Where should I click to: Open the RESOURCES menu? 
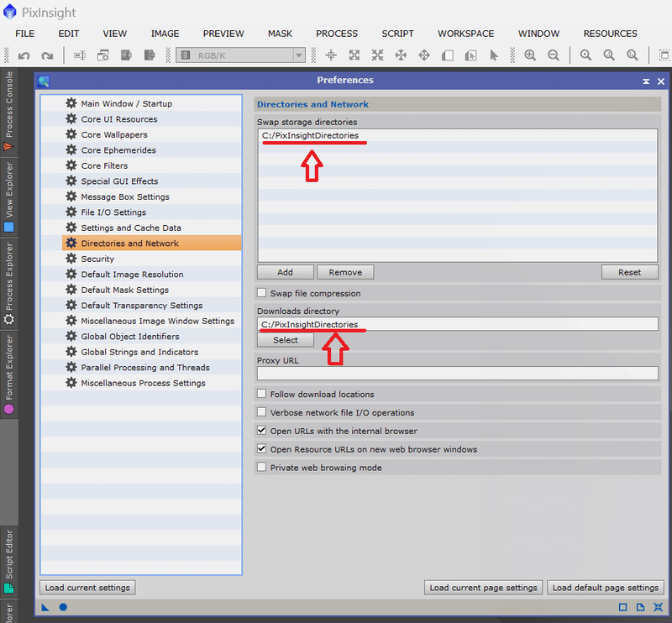[611, 34]
